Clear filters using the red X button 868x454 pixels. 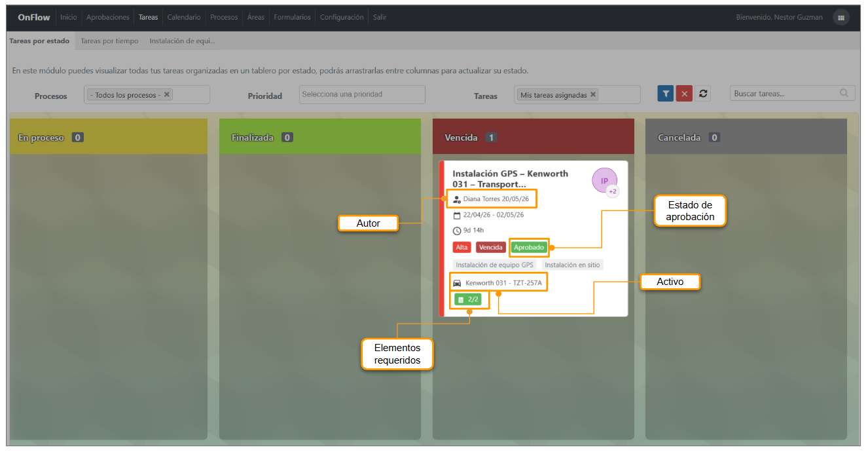click(684, 94)
